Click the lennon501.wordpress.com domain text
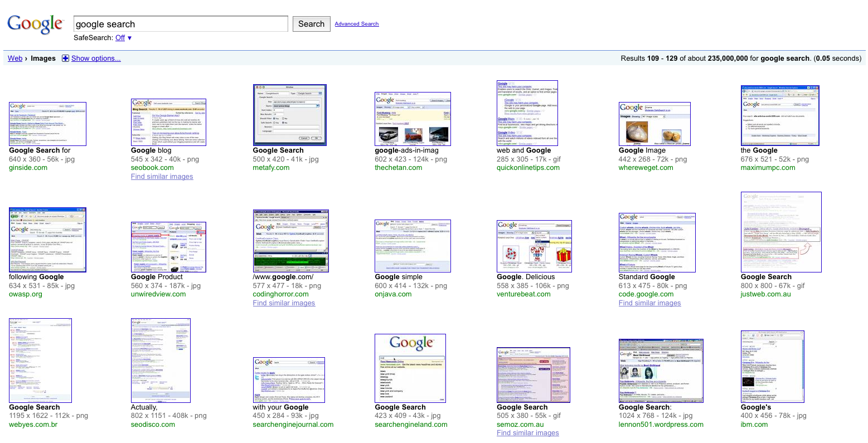This screenshot has height=443, width=868. (x=661, y=425)
